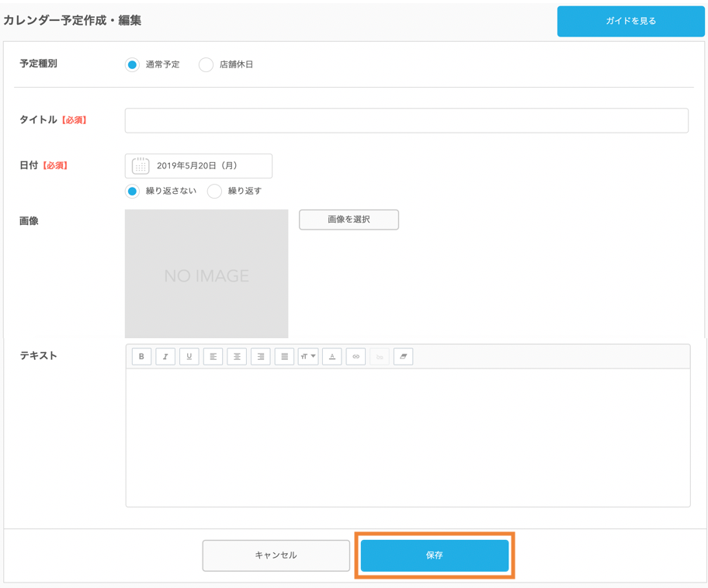The height and width of the screenshot is (588, 708).
Task: Open the font size dropdown
Action: 308,357
